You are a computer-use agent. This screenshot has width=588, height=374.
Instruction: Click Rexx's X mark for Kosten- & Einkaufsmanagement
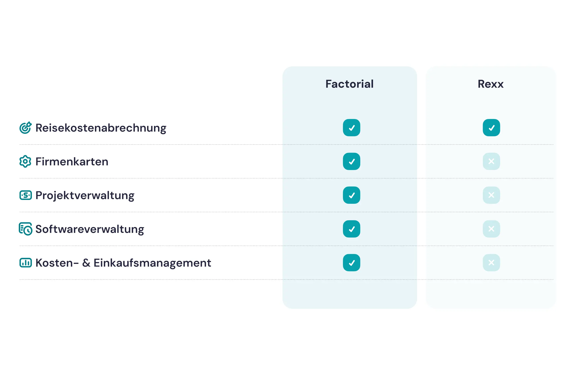[x=491, y=263]
